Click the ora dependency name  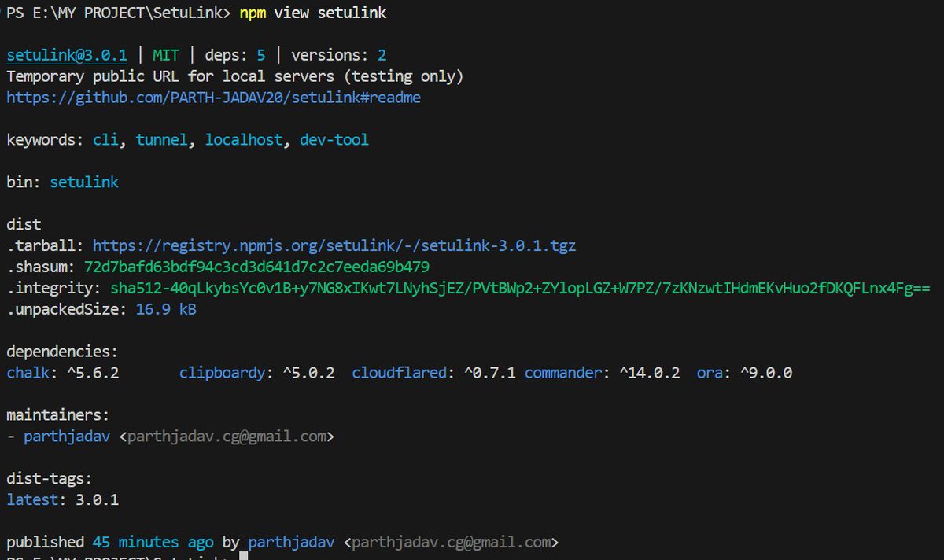click(710, 373)
